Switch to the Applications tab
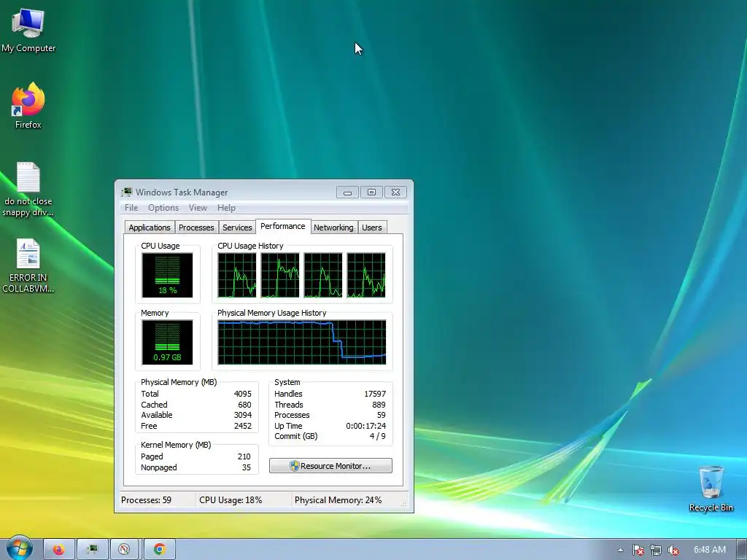Screen dimensions: 747x560 tap(150, 227)
